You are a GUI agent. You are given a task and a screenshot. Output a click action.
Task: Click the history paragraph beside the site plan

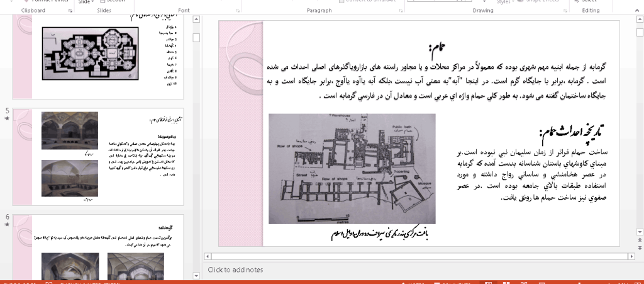531,175
